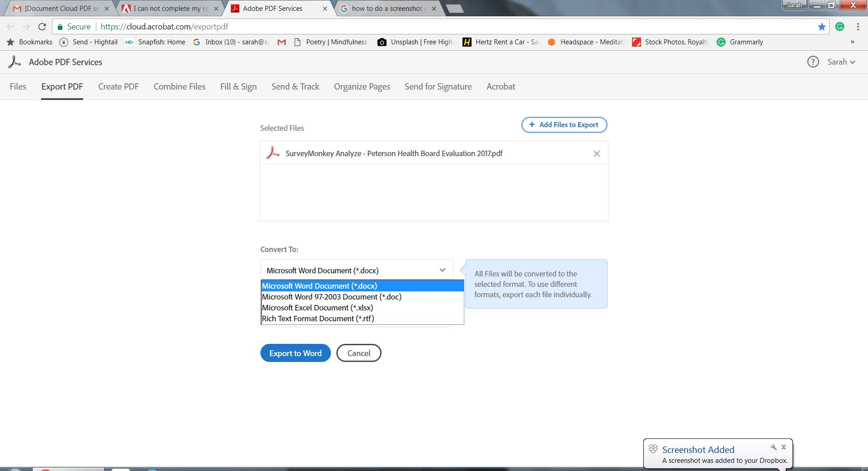Open the Hertz Rent a Car bookmark
This screenshot has width=868, height=471.
[x=501, y=42]
